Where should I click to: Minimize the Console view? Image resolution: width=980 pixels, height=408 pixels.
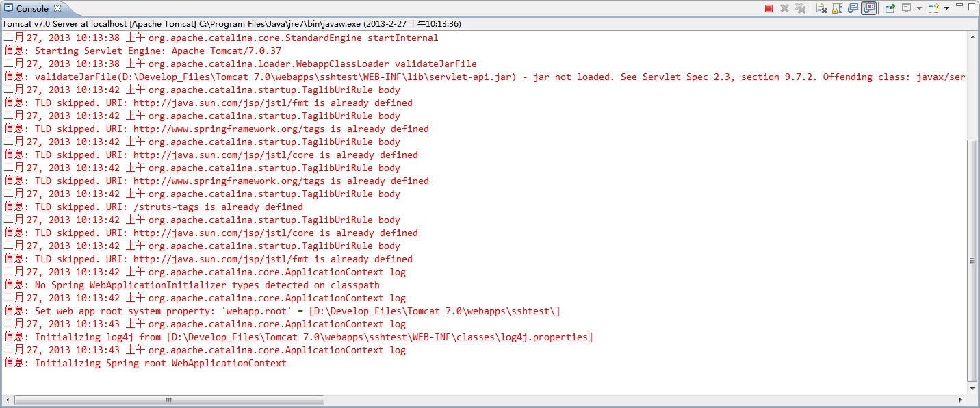[959, 5]
